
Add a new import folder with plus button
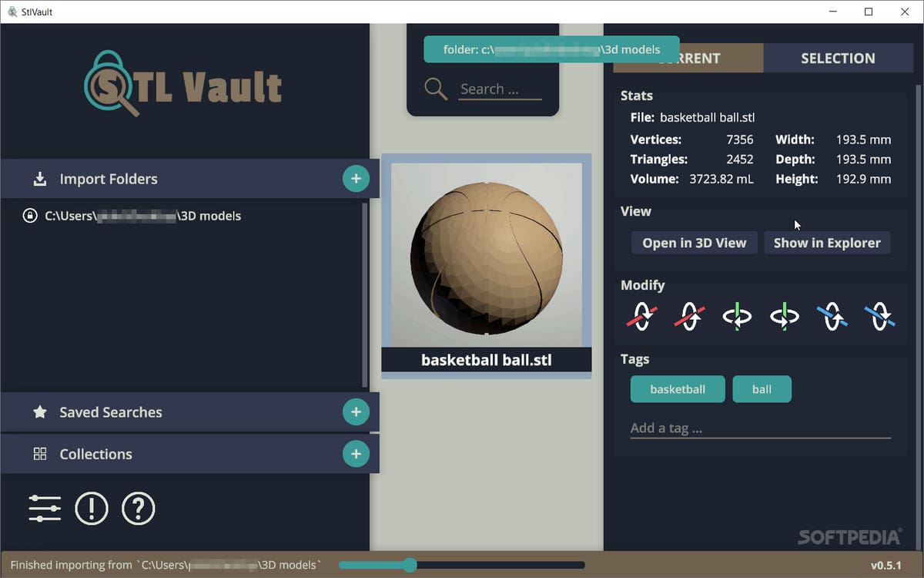coord(356,179)
